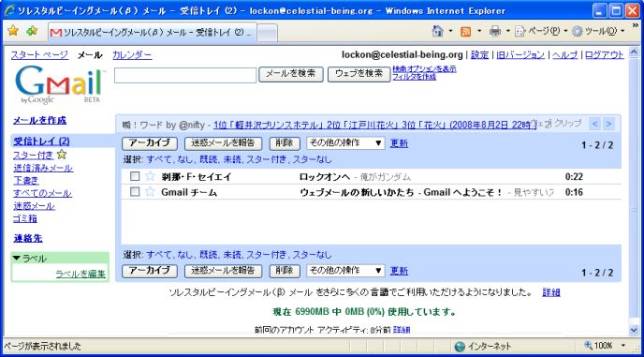Screen dimensions: 644x357
Task: Open the ヘルプ help link
Action: [x=564, y=54]
